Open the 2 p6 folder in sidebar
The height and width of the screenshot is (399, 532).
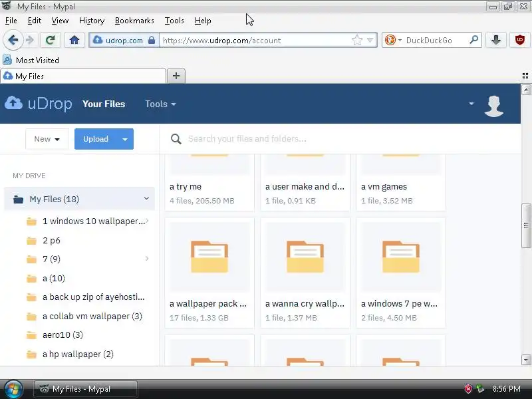[x=51, y=241]
